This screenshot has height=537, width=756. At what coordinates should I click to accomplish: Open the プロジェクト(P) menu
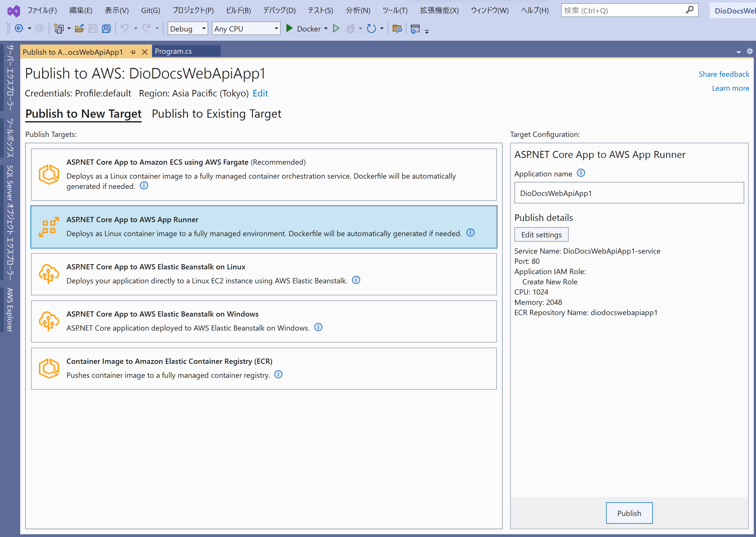[x=193, y=10]
